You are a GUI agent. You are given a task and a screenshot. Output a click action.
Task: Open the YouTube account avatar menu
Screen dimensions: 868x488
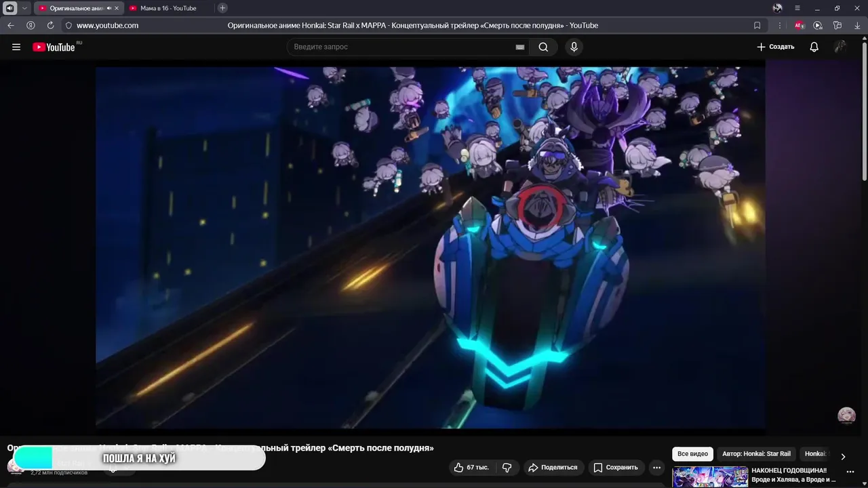[x=840, y=47]
